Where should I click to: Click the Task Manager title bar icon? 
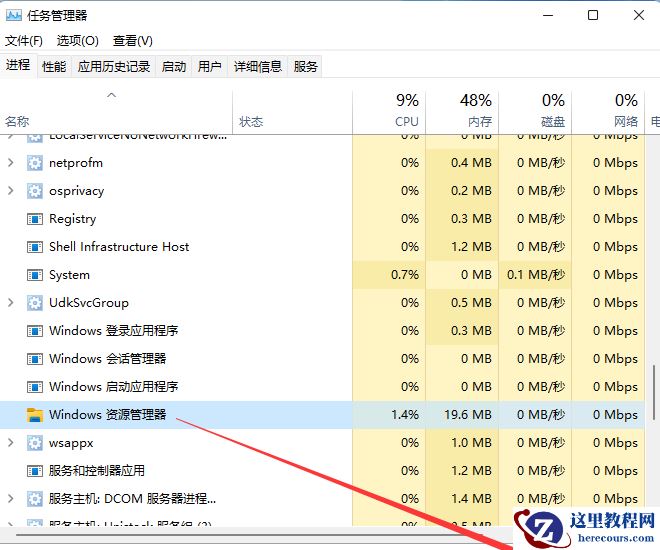13,16
